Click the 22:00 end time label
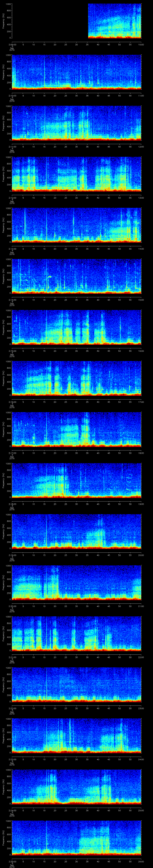153x868 pixels. [141, 657]
